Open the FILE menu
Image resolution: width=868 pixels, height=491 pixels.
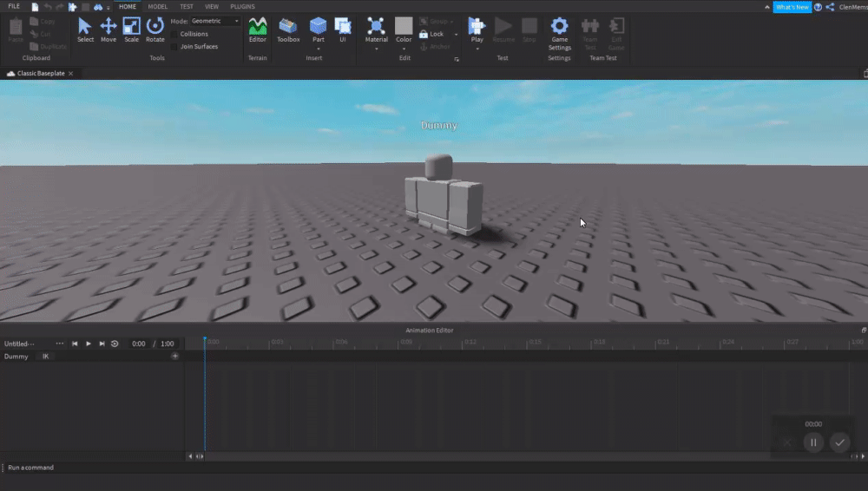(x=14, y=7)
